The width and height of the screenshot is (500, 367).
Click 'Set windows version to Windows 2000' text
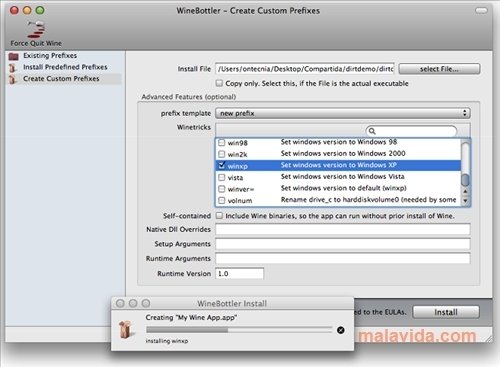(343, 153)
